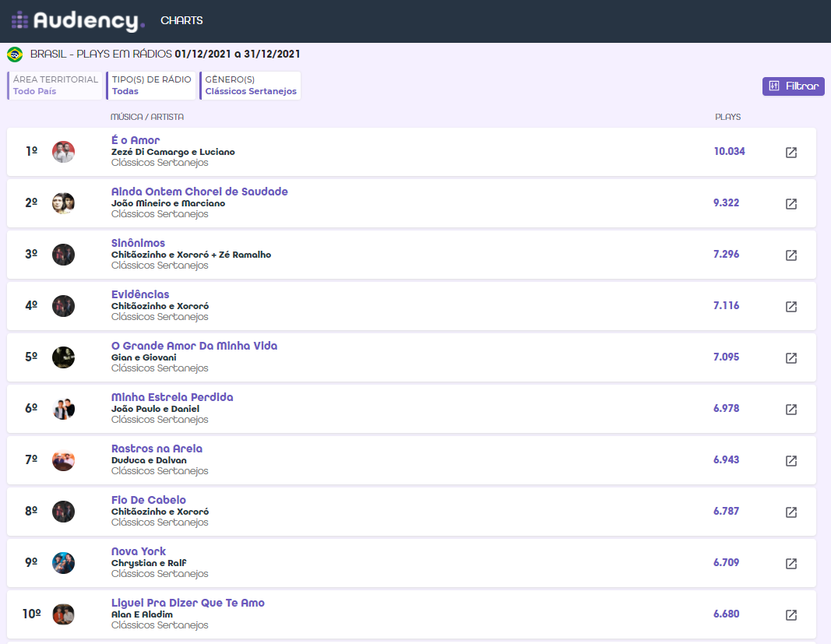Click artist avatar in Sinônimos row
Image resolution: width=831 pixels, height=644 pixels.
pyautogui.click(x=63, y=255)
